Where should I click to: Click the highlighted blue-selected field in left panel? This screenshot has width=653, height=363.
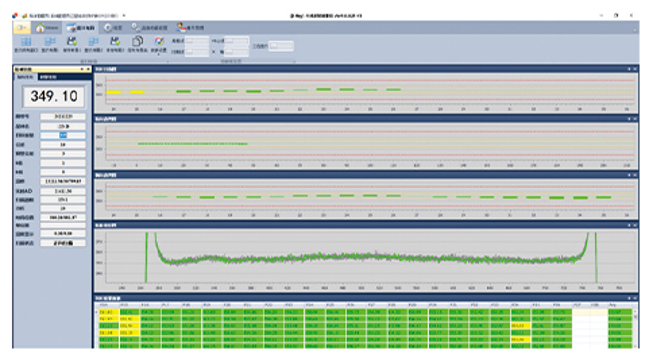click(63, 135)
